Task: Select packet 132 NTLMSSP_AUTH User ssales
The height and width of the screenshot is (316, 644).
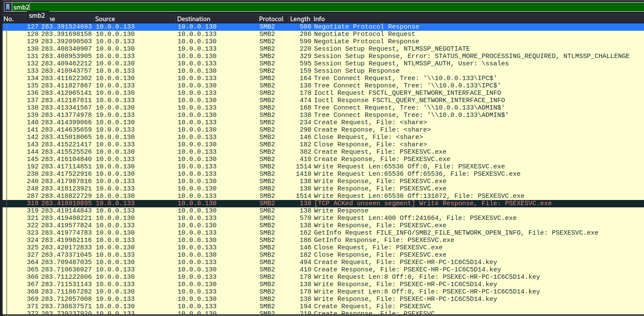Action: [323, 63]
